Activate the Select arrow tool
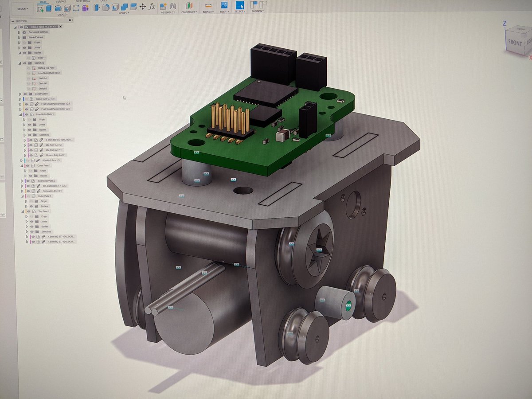This screenshot has width=532, height=399. pos(240,5)
